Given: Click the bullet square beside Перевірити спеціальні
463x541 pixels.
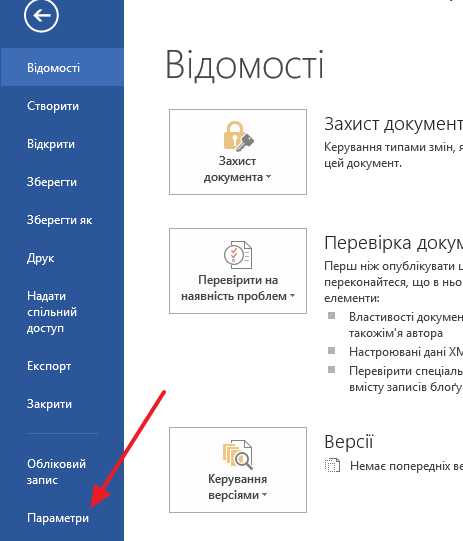Looking at the screenshot, I should (x=332, y=370).
